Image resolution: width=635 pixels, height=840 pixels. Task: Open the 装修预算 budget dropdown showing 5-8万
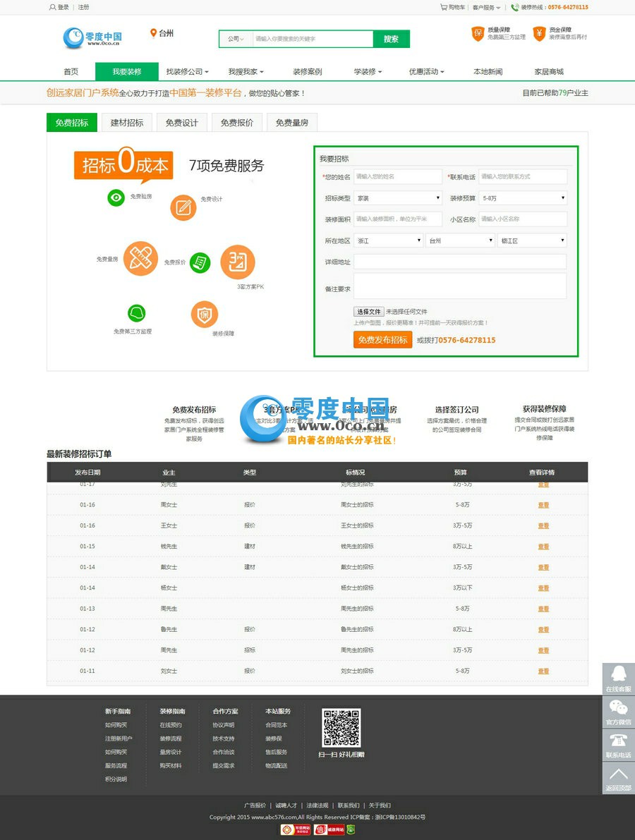tap(522, 198)
